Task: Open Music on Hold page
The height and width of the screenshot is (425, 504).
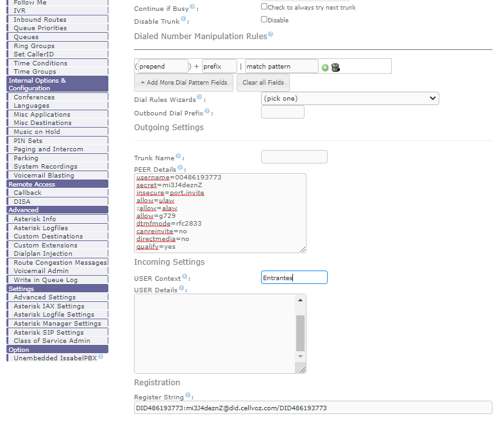Action: click(37, 131)
